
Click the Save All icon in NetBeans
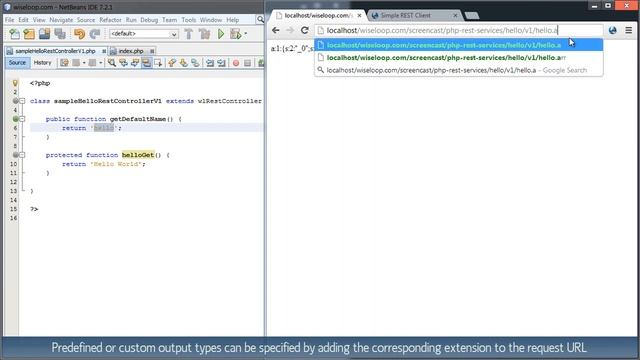60,34
